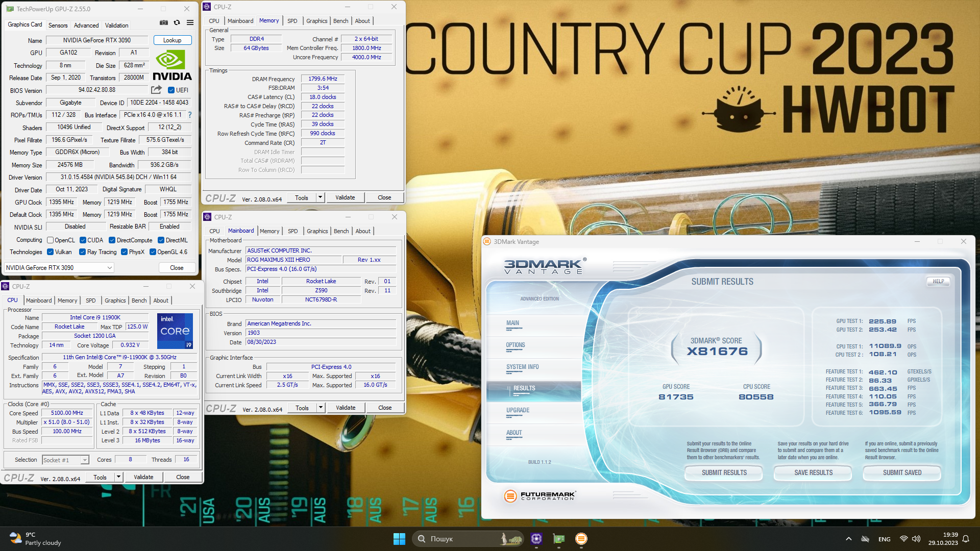Click the Bus Interface question mark icon
The width and height of the screenshot is (980, 551).
[x=190, y=115]
